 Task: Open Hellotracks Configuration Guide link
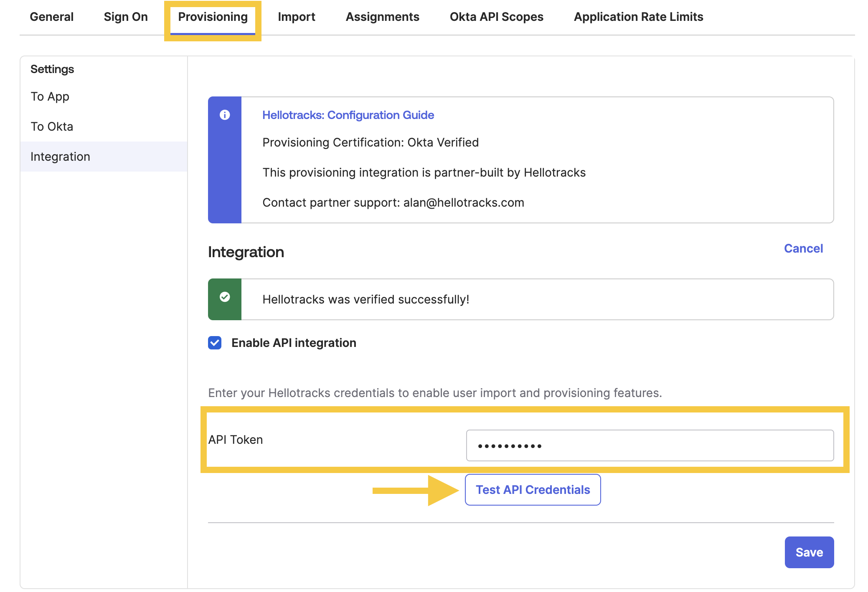[348, 115]
